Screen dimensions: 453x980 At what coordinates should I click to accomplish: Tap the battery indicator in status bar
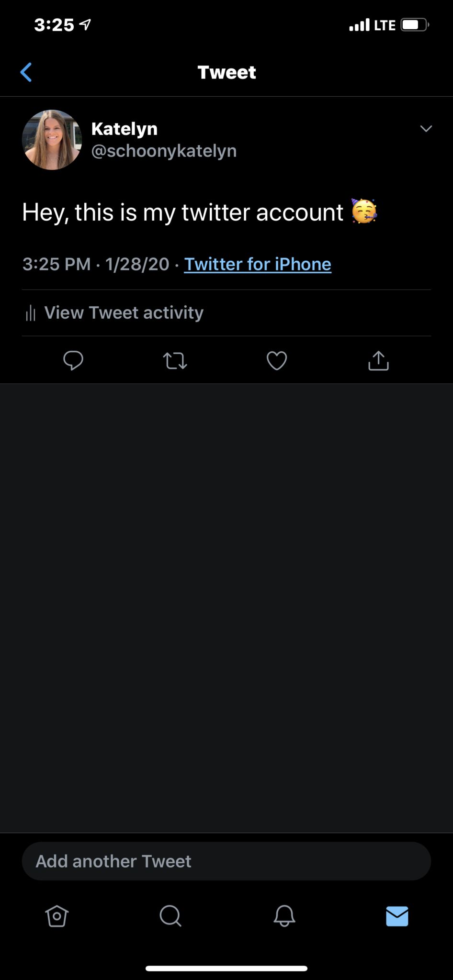[x=414, y=24]
